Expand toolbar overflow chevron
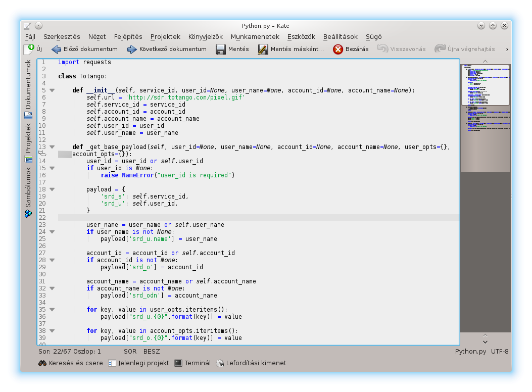 click(507, 50)
